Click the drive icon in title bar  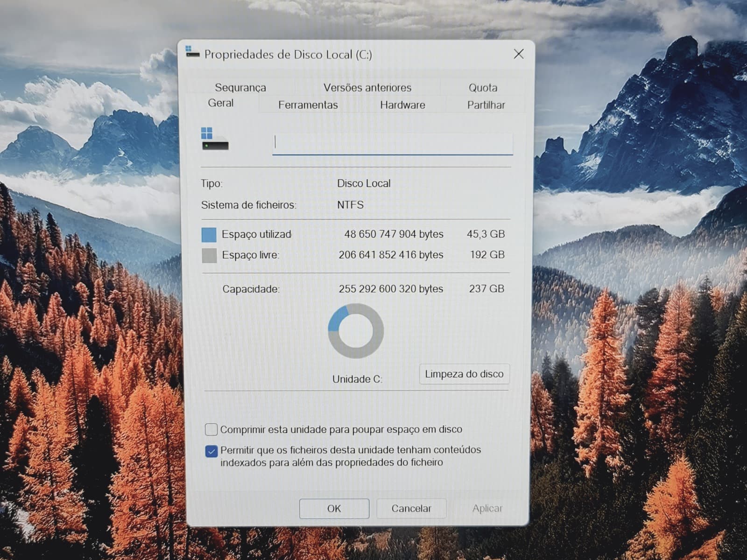coord(192,52)
